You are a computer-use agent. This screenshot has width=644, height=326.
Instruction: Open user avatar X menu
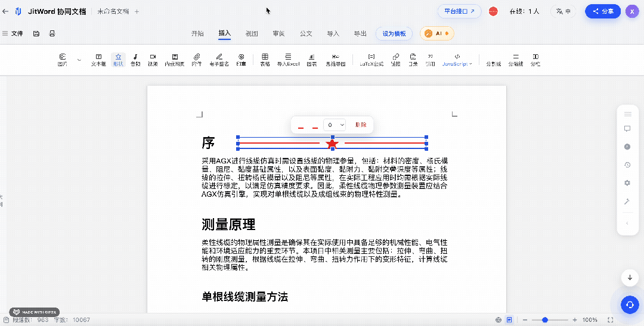[x=632, y=11]
